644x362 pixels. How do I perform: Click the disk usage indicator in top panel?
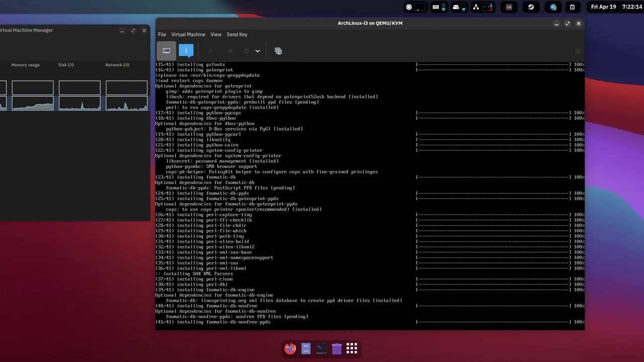click(x=460, y=7)
